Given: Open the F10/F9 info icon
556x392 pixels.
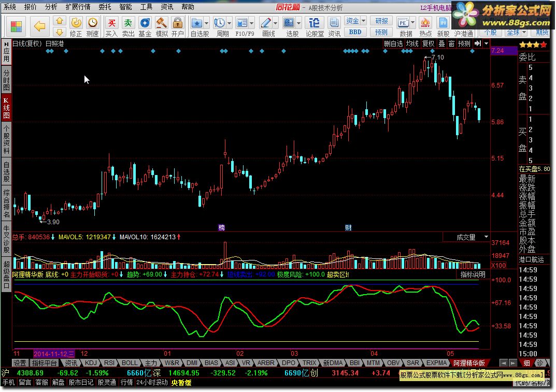Looking at the screenshot, I should coord(242,23).
